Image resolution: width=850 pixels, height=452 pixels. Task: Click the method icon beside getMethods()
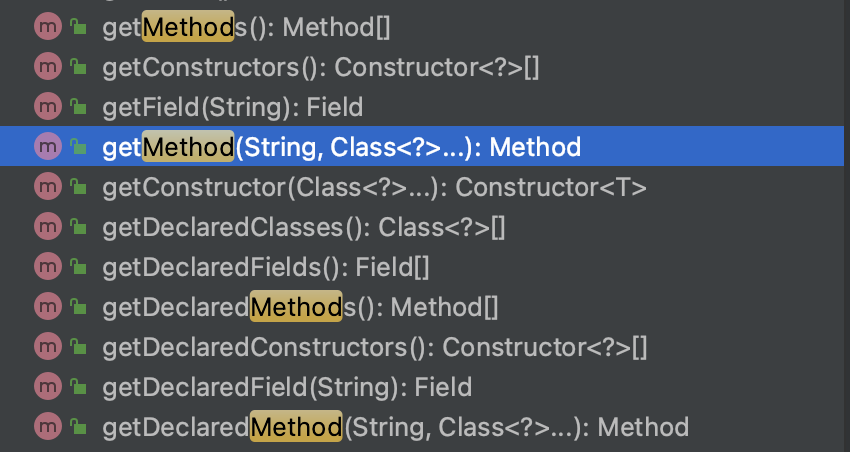47,27
